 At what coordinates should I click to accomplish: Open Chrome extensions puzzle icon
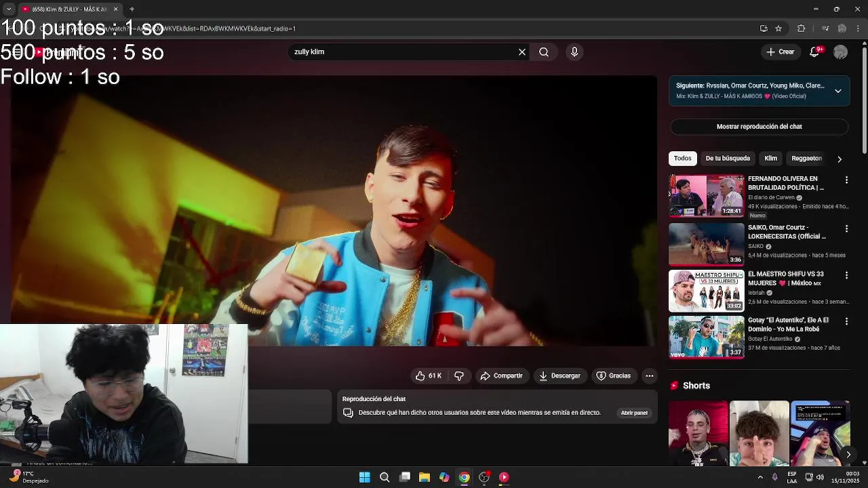pos(802,28)
